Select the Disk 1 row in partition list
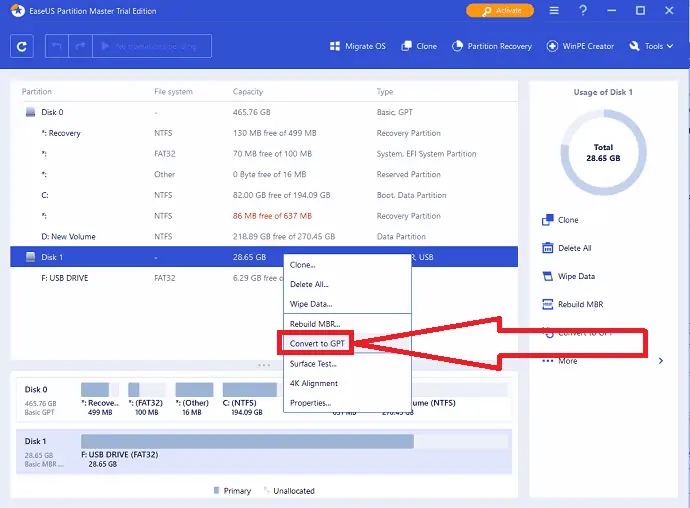The height and width of the screenshot is (508, 690). [x=264, y=257]
